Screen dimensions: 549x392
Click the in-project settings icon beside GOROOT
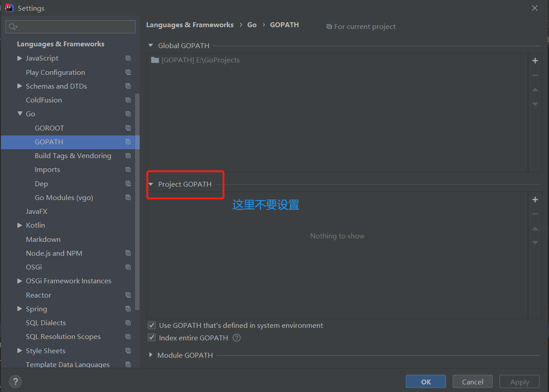(x=128, y=128)
